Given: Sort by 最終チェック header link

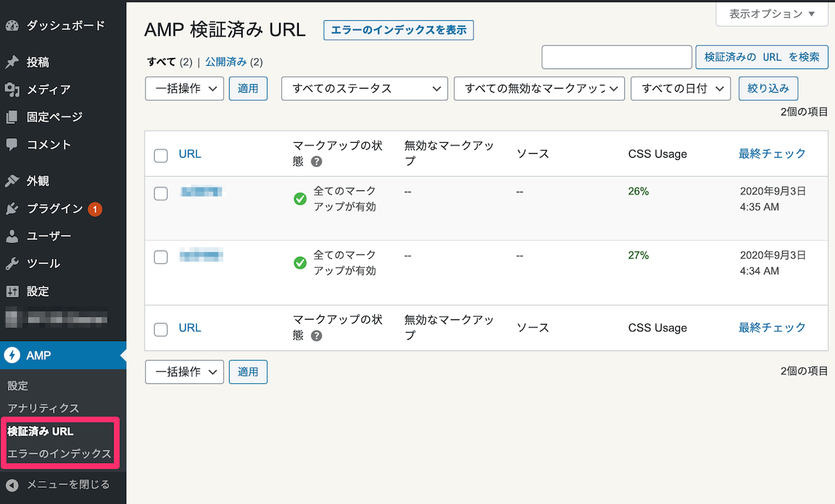Looking at the screenshot, I should [772, 154].
